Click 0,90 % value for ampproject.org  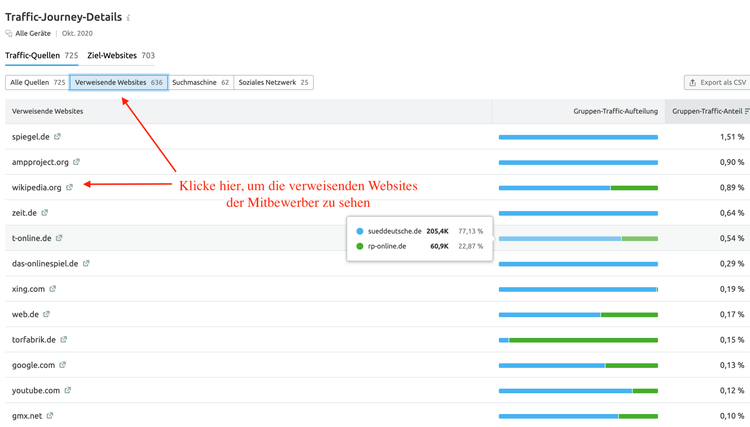(732, 162)
